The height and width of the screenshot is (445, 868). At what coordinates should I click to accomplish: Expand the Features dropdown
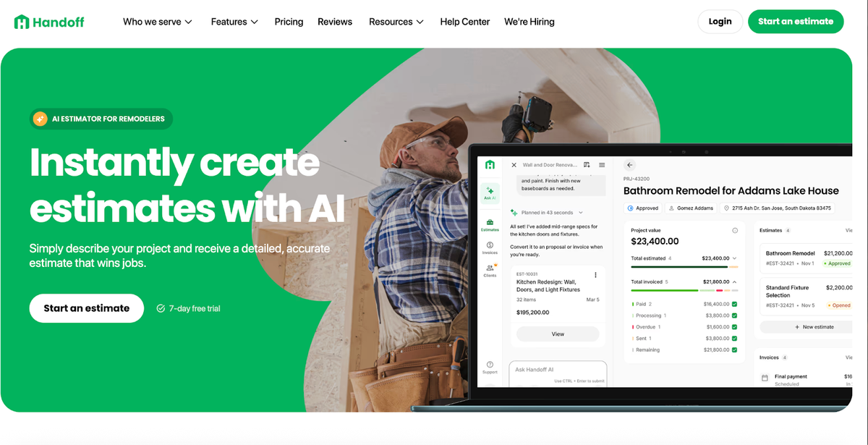click(x=234, y=22)
